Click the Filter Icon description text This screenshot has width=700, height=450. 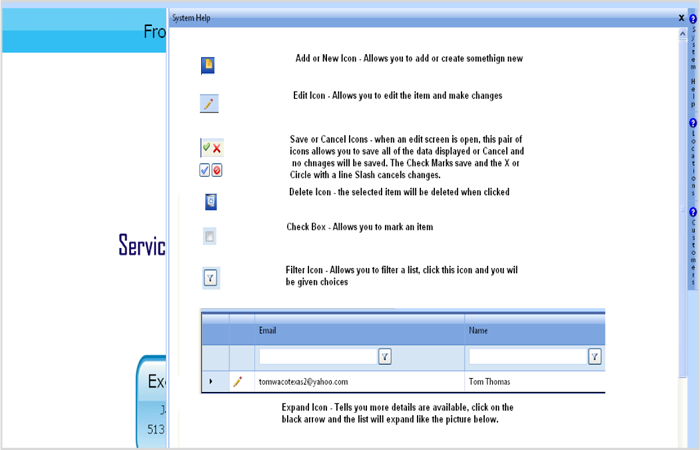coord(401,276)
